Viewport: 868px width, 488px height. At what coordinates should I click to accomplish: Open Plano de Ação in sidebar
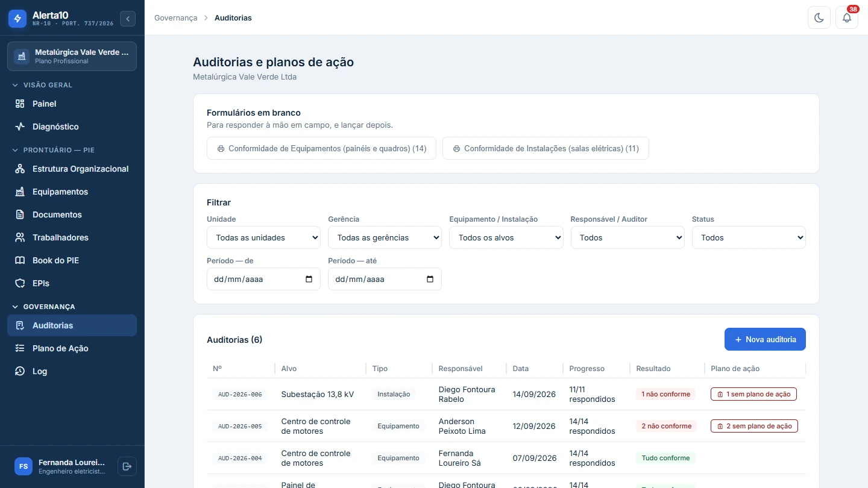(x=72, y=348)
